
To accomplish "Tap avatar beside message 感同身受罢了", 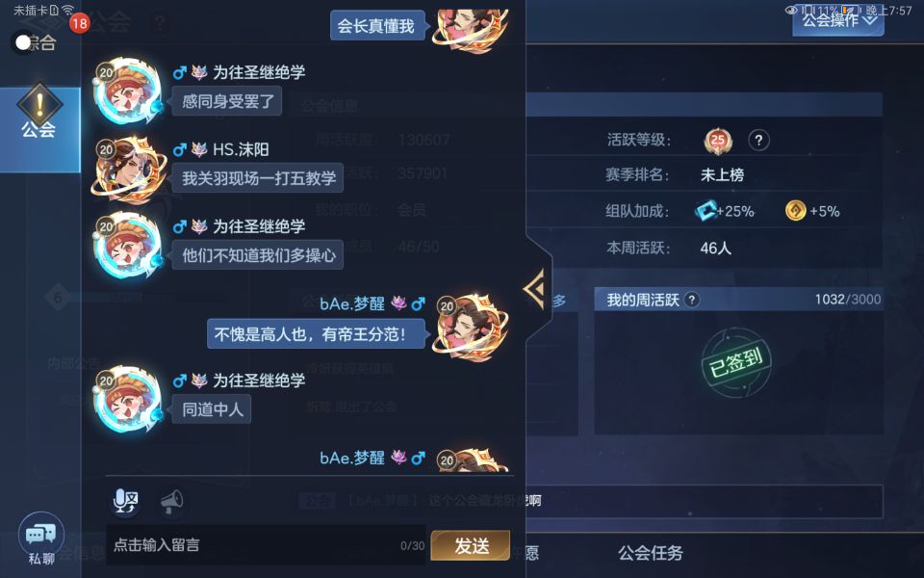I will click(x=127, y=91).
